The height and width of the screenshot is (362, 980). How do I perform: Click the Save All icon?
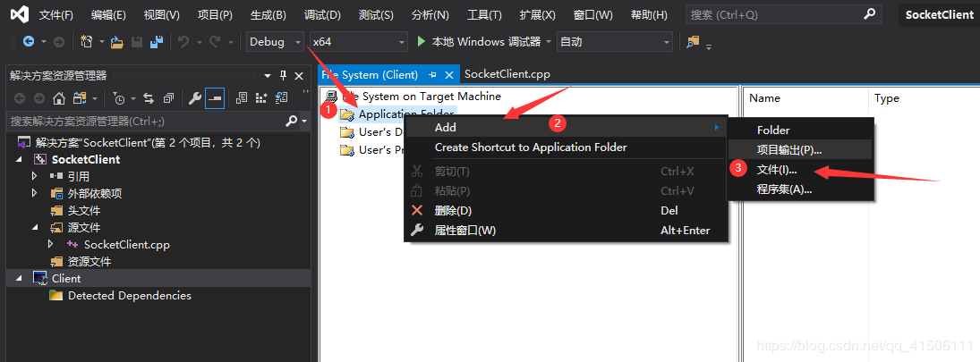pyautogui.click(x=156, y=42)
